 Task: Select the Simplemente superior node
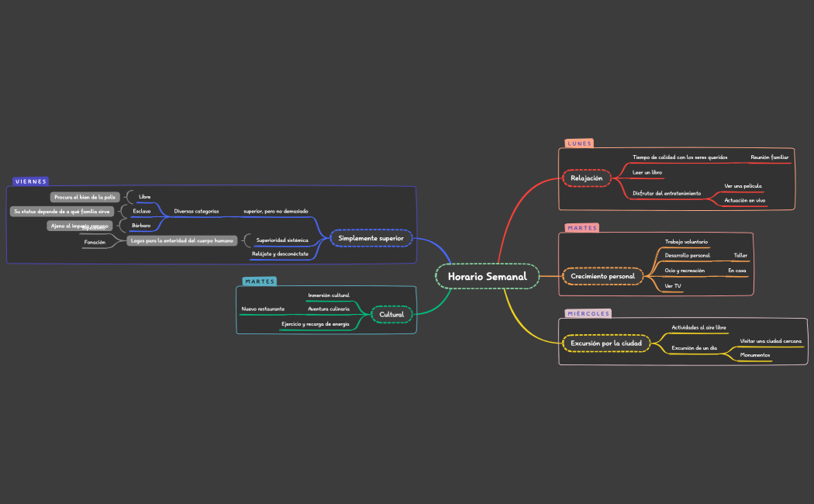[371, 238]
